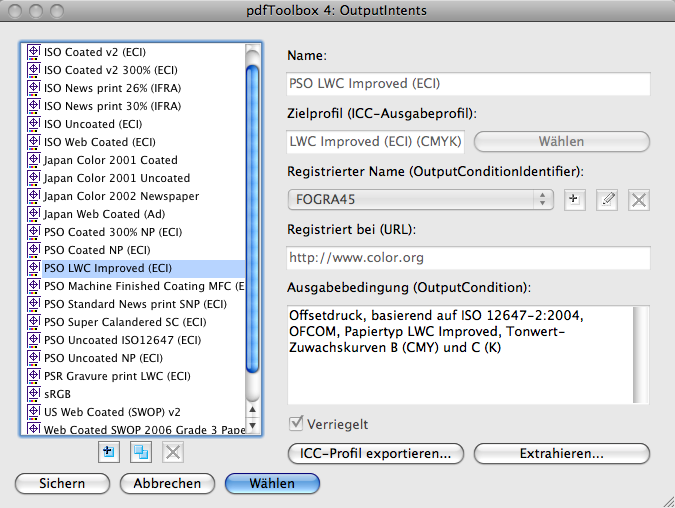This screenshot has width=675, height=508.
Task: Click the Extrahieren button
Action: pos(562,453)
